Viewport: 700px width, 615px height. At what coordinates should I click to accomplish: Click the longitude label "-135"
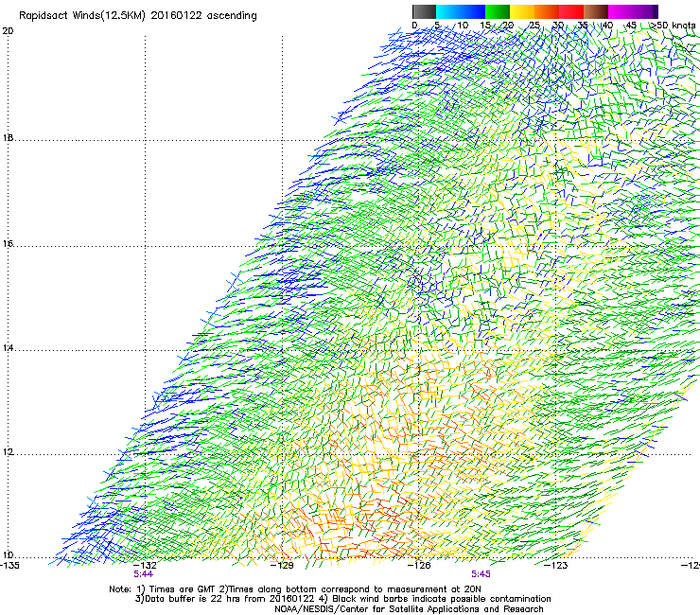pyautogui.click(x=9, y=566)
